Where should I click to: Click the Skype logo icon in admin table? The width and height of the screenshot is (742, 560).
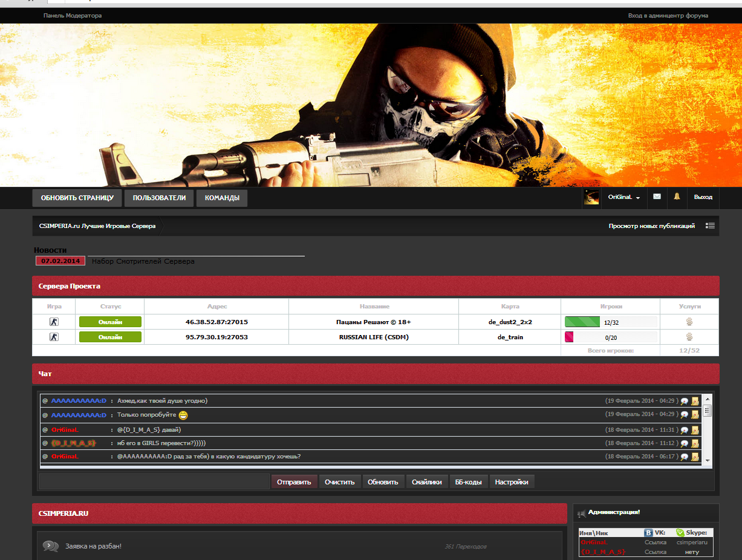tap(680, 533)
